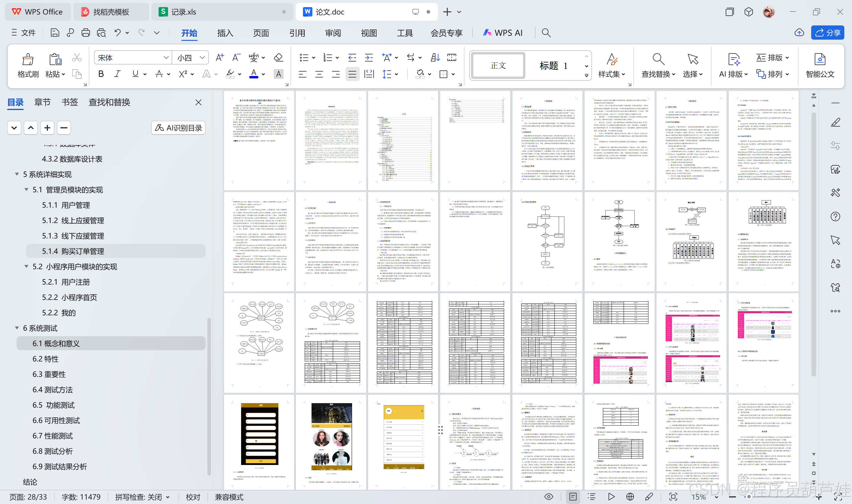
Task: Open the 文件 file menu
Action: click(23, 33)
